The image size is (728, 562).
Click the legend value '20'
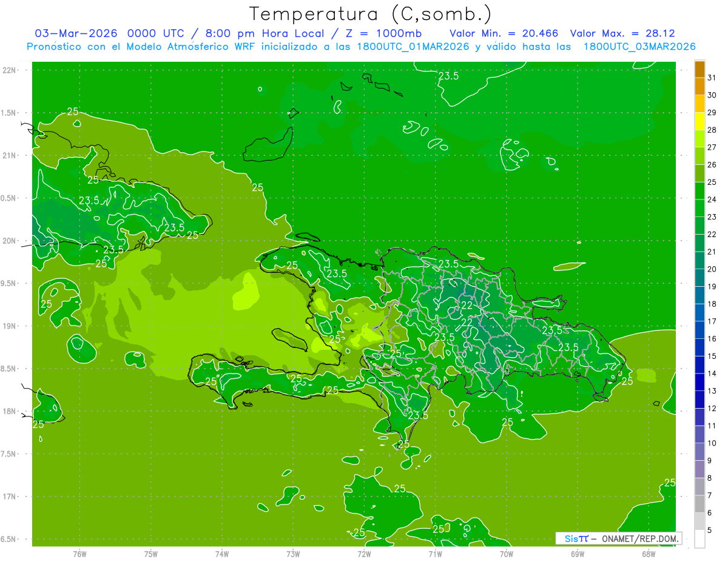[x=712, y=269]
